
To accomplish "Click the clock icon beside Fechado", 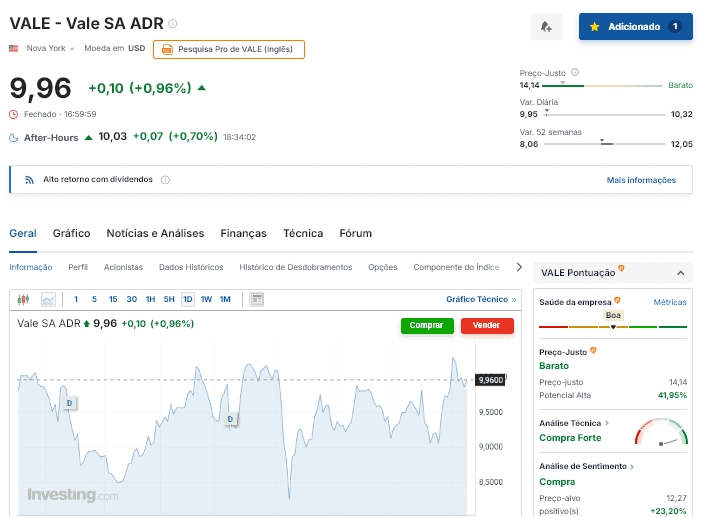I will coord(14,114).
